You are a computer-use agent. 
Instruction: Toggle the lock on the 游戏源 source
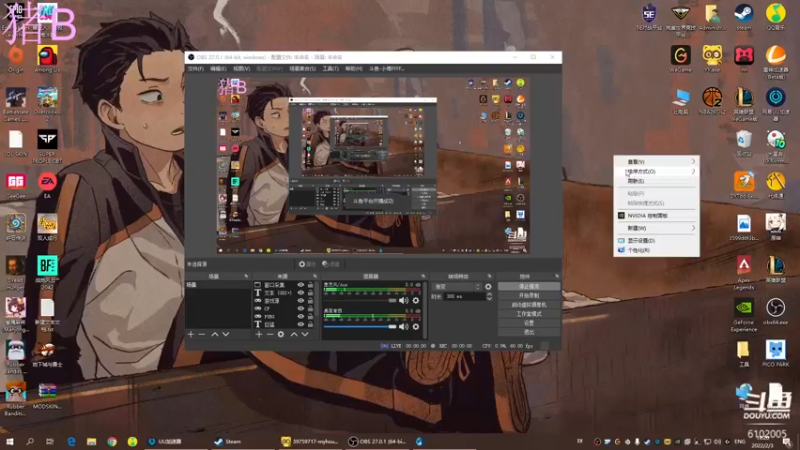click(x=310, y=301)
